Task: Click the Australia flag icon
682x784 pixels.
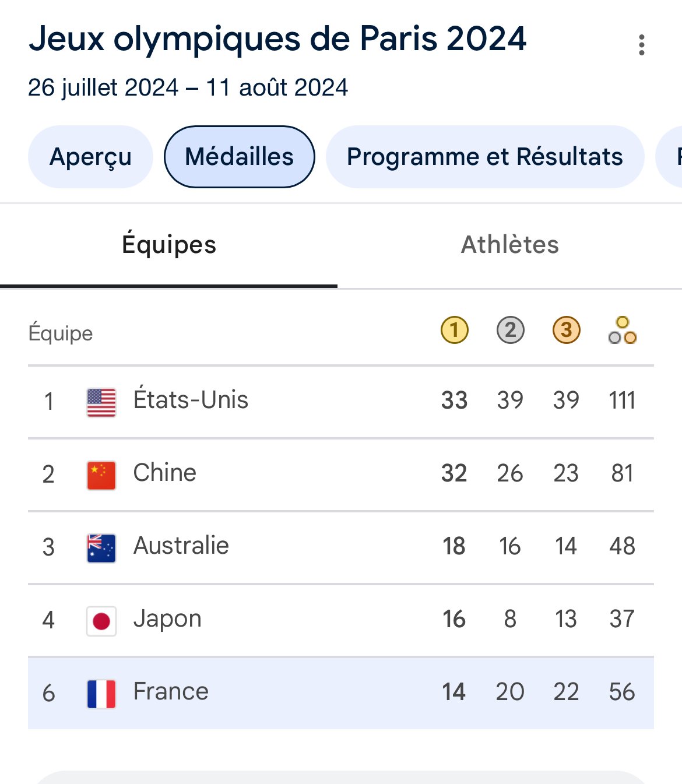Action: tap(101, 548)
